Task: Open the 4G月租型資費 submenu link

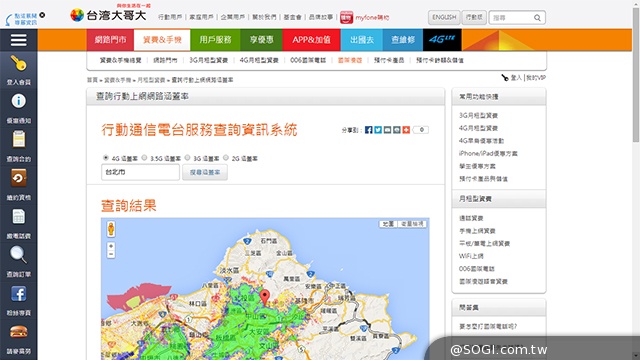Action: [x=259, y=60]
